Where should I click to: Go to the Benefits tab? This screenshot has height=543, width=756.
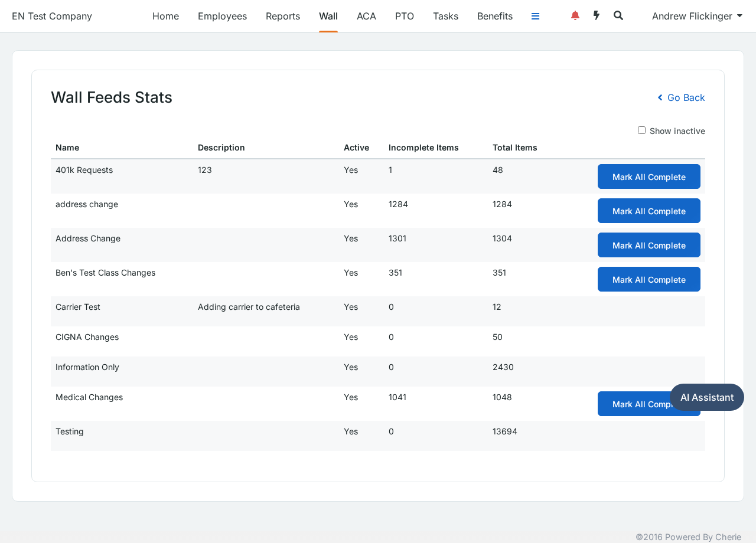[495, 16]
